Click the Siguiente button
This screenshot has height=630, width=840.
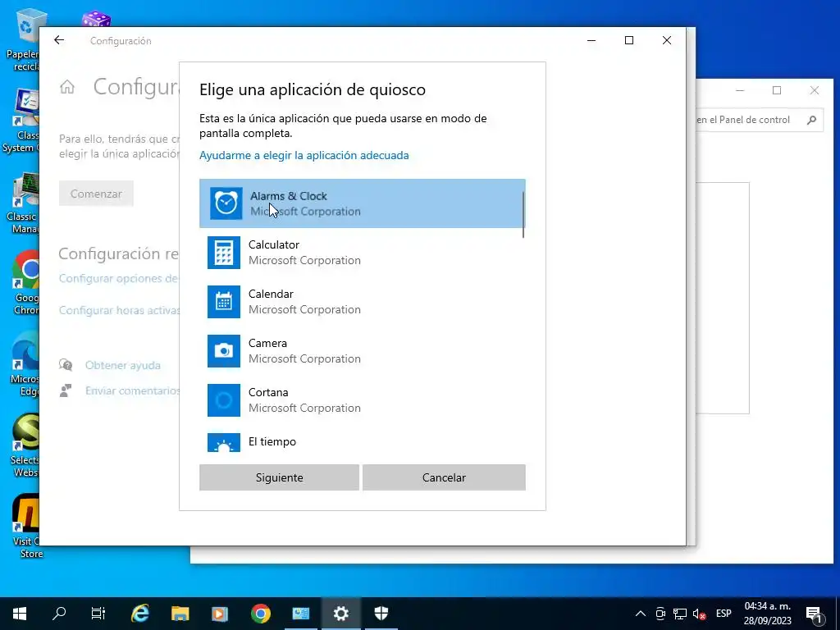point(279,477)
